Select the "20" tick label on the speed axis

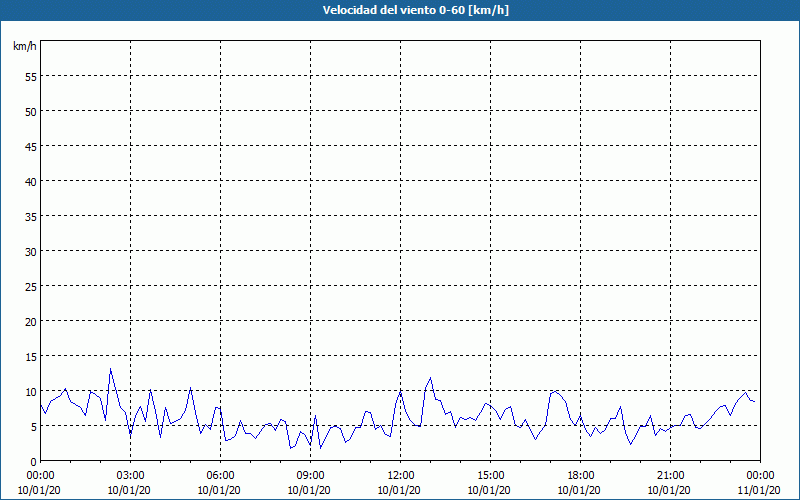tap(31, 321)
